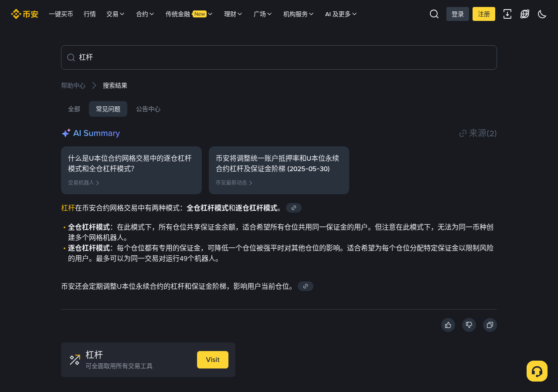Screen dimensions: 558x392
Task: Click 币安最新动态 category link
Action: pos(234,183)
